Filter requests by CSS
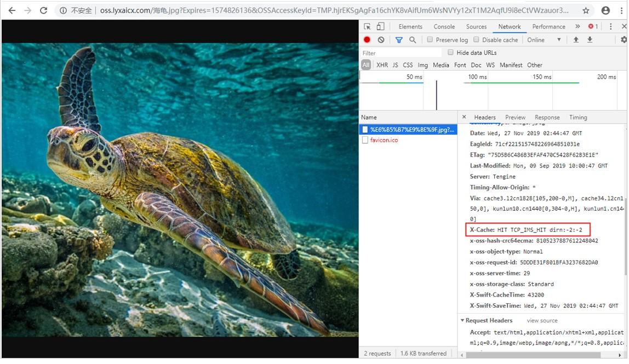 (408, 65)
